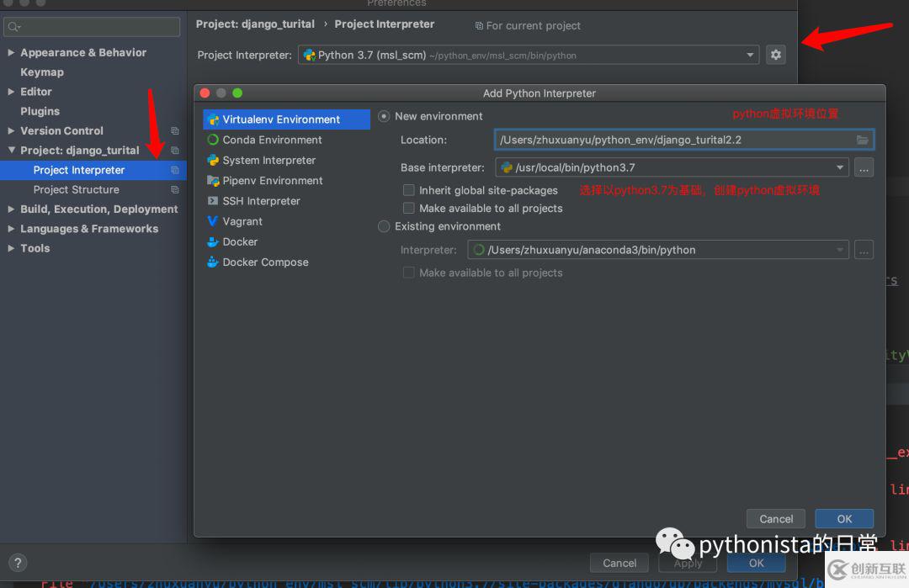Open the Project Interpreter dropdown arrow
Viewport: 909px width, 588px height.
point(750,55)
